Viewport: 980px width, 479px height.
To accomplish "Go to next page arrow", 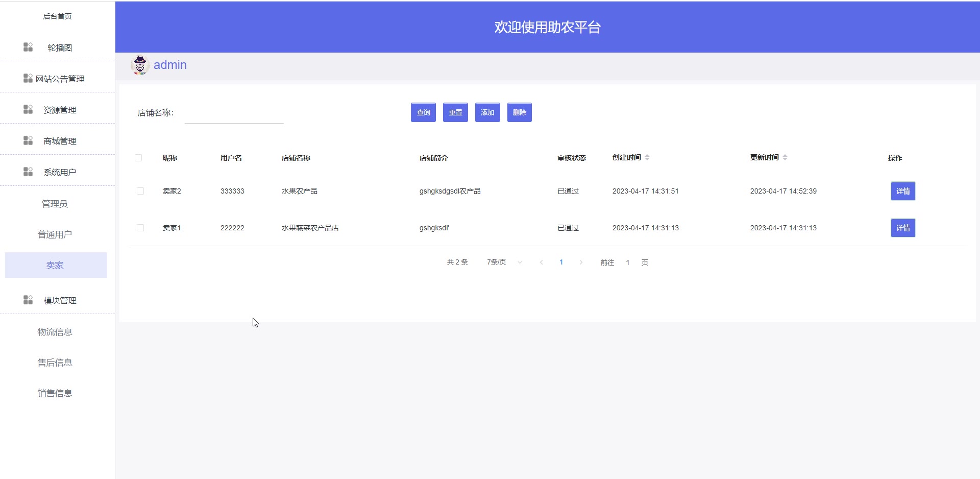I will [x=581, y=262].
